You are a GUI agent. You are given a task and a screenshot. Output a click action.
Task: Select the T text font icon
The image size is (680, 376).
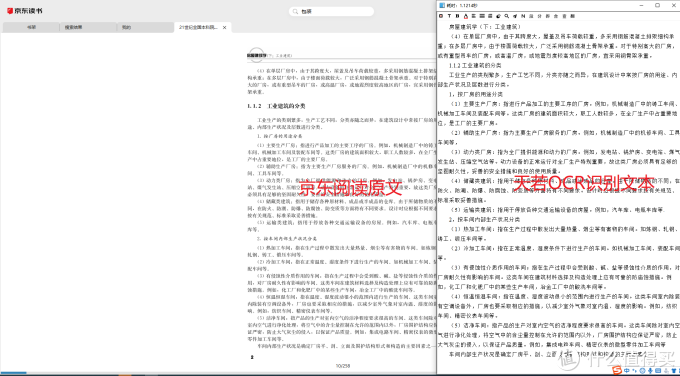pyautogui.click(x=449, y=16)
